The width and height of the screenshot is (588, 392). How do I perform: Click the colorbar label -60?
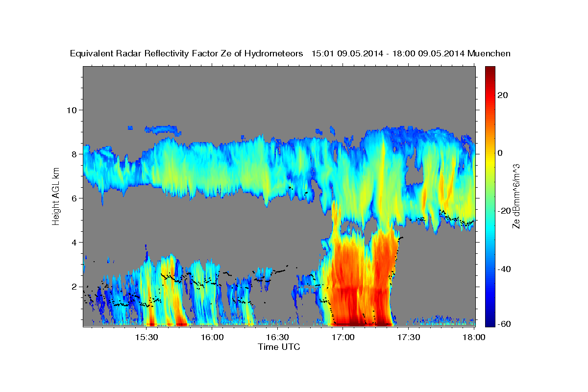[503, 324]
